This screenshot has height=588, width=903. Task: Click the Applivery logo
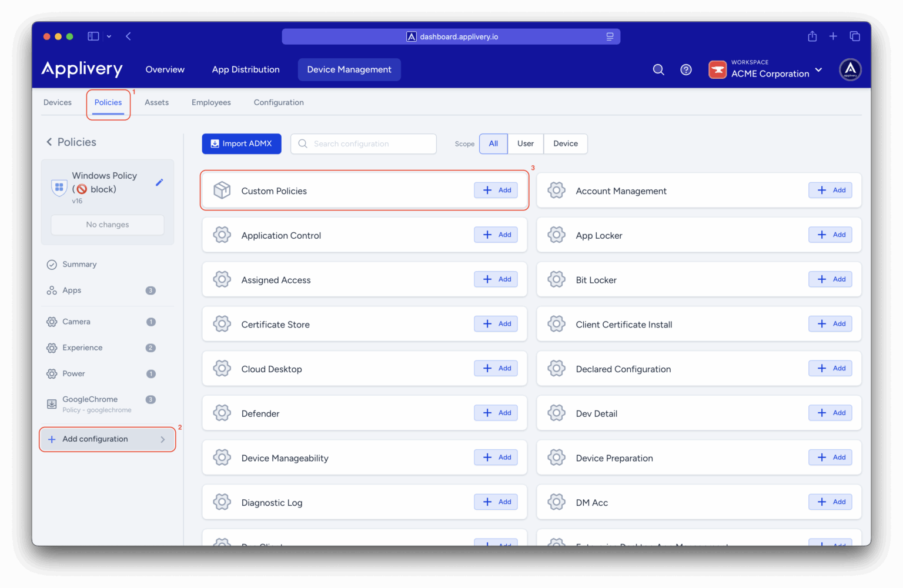pos(82,69)
